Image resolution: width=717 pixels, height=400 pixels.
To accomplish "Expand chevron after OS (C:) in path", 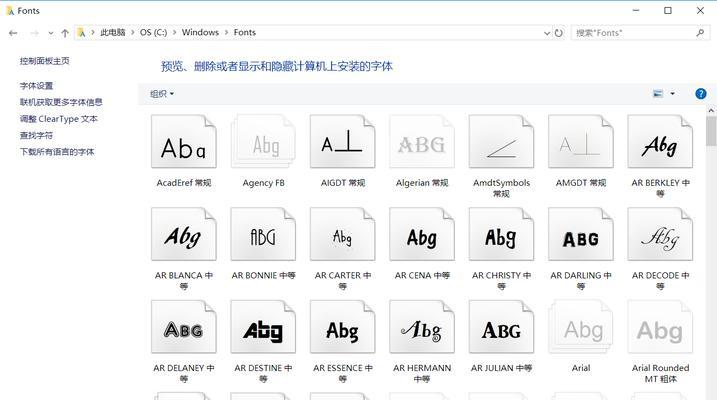I will [174, 32].
